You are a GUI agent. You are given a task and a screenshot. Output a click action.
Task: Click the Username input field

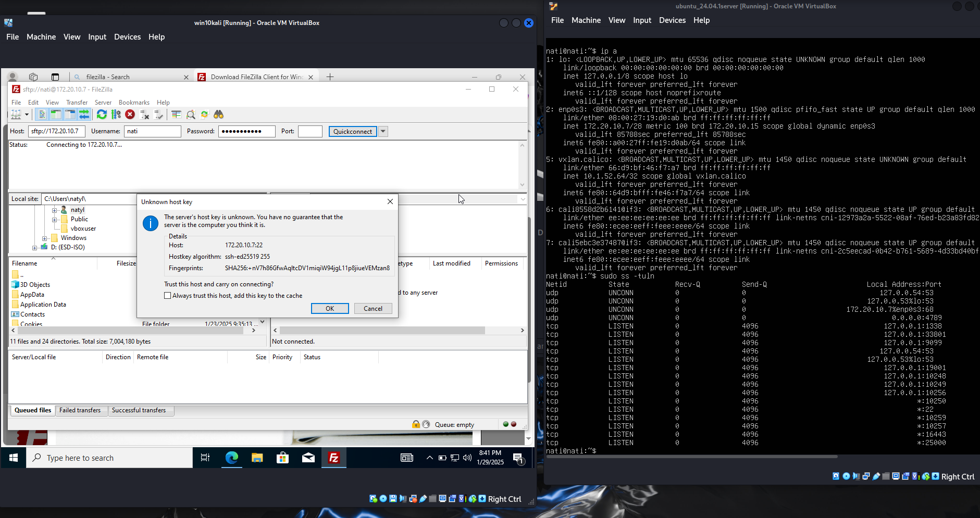[152, 131]
